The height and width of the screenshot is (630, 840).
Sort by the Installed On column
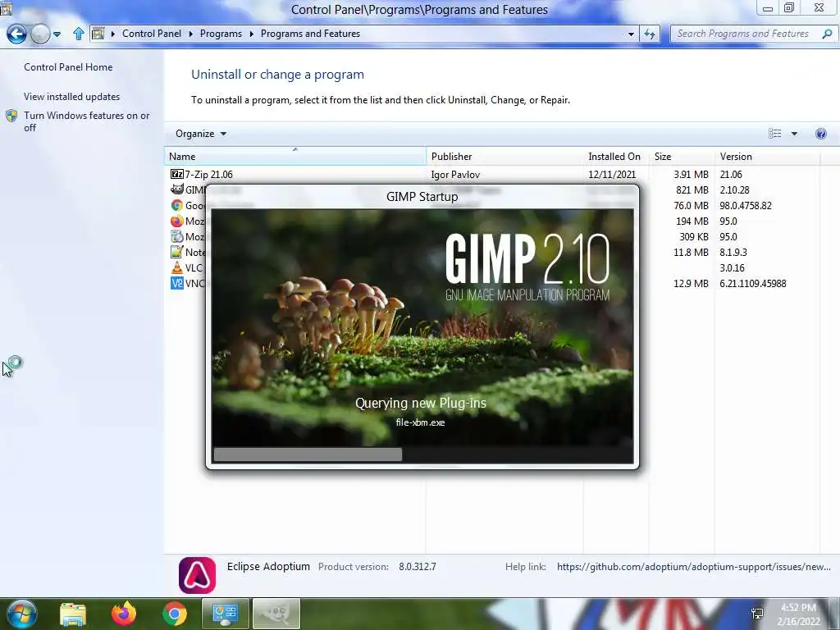tap(616, 157)
